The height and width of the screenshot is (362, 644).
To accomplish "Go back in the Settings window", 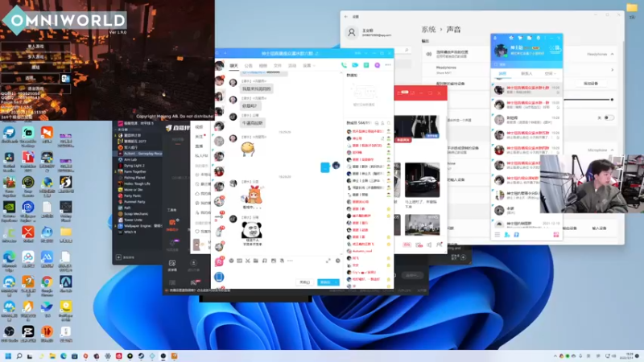I will coord(346,17).
